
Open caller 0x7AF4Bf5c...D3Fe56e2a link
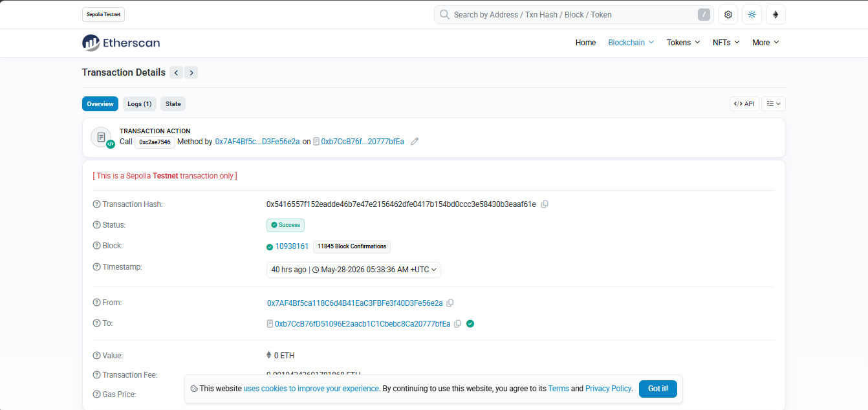(257, 141)
